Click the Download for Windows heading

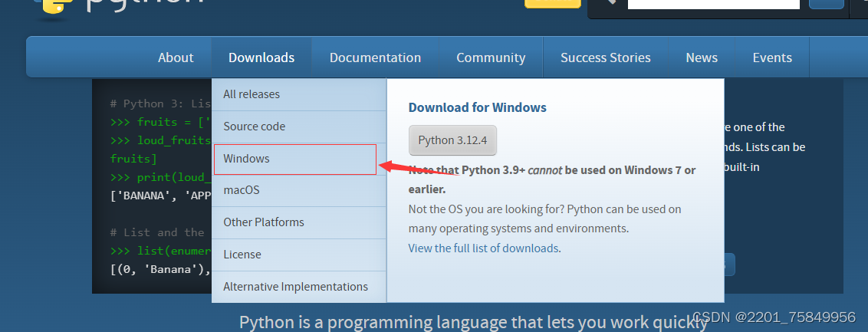pyautogui.click(x=477, y=107)
